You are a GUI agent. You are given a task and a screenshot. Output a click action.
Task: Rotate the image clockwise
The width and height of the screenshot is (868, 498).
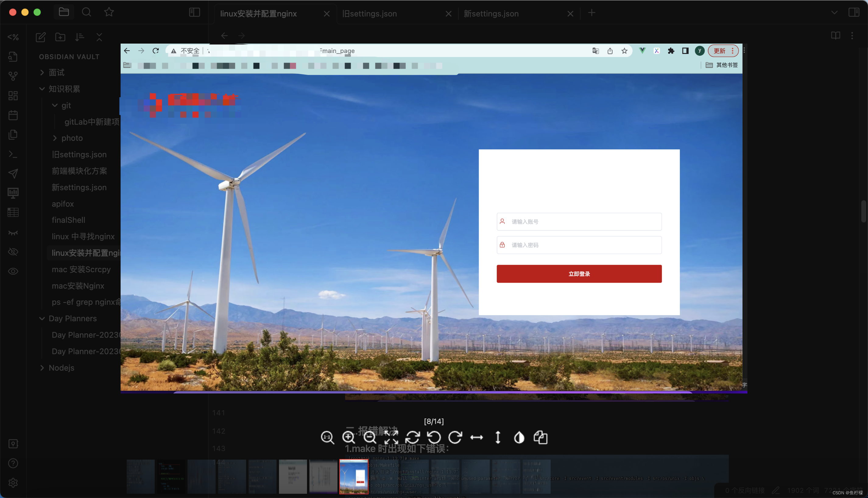point(455,437)
